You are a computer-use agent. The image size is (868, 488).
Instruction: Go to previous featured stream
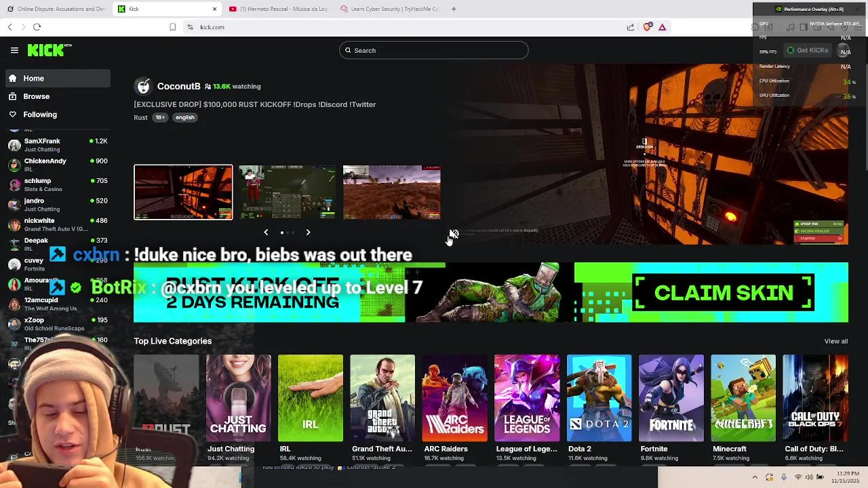click(x=266, y=232)
